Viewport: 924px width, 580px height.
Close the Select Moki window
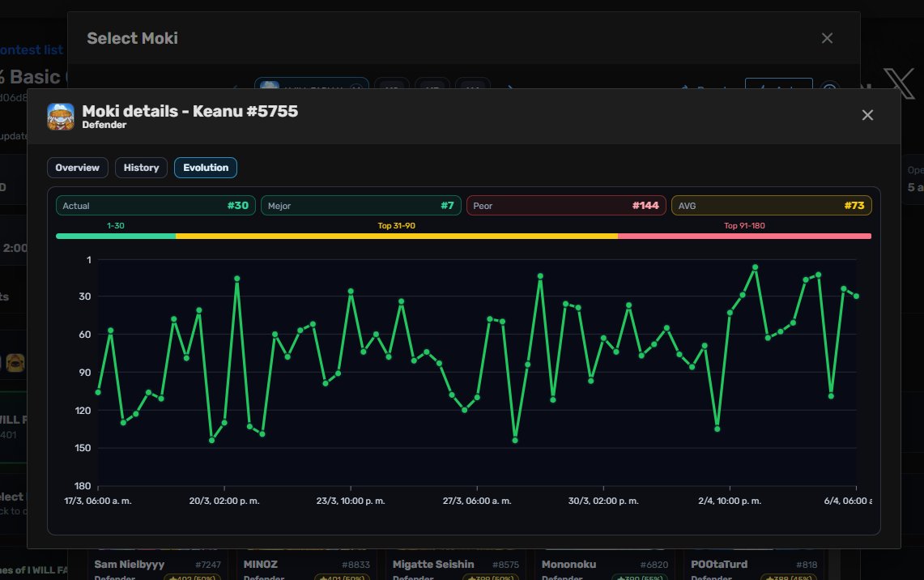pyautogui.click(x=828, y=38)
